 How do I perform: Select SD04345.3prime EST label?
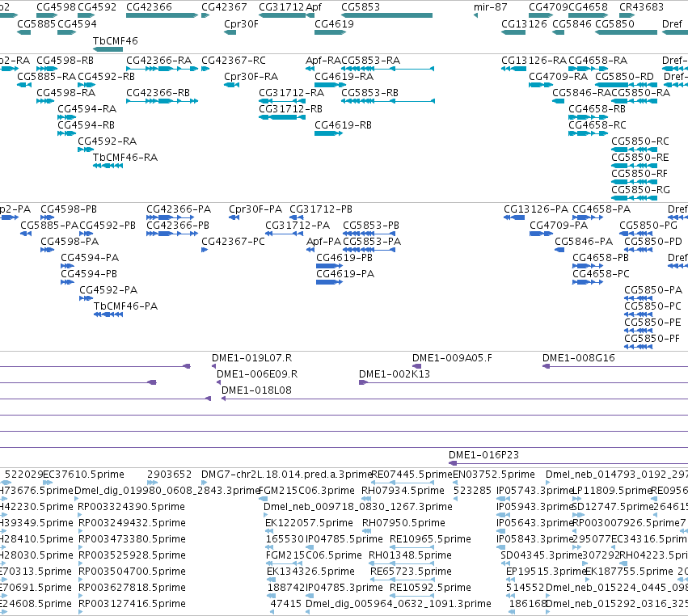pos(542,555)
